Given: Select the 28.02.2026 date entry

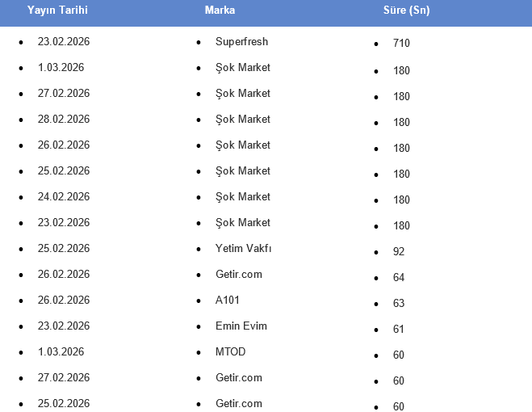Looking at the screenshot, I should coord(64,119).
